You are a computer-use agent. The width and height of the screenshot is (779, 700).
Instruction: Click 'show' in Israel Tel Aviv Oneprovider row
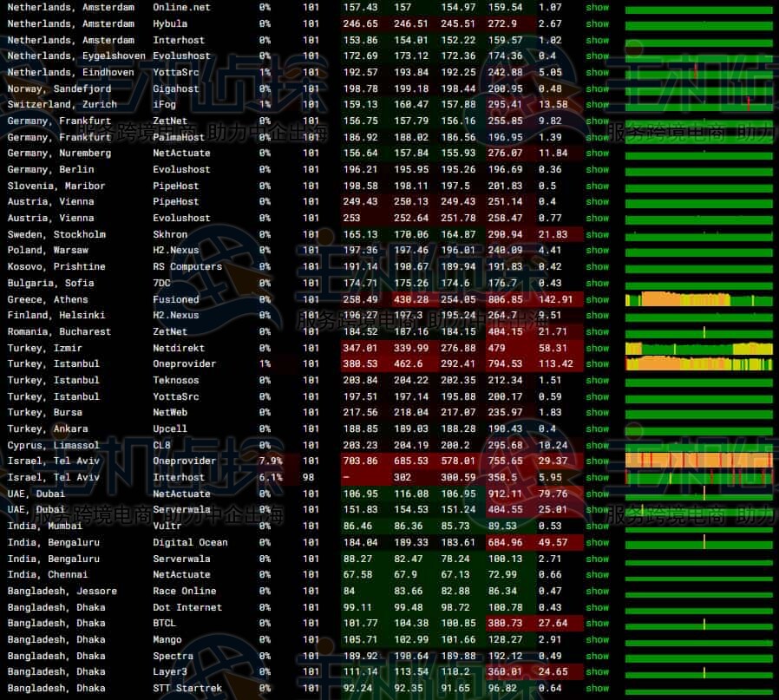pos(597,461)
